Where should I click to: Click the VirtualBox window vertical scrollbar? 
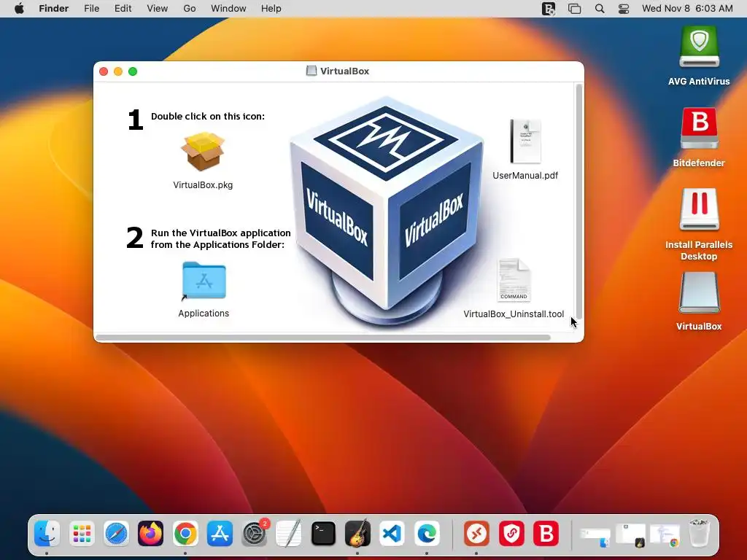tap(578, 201)
